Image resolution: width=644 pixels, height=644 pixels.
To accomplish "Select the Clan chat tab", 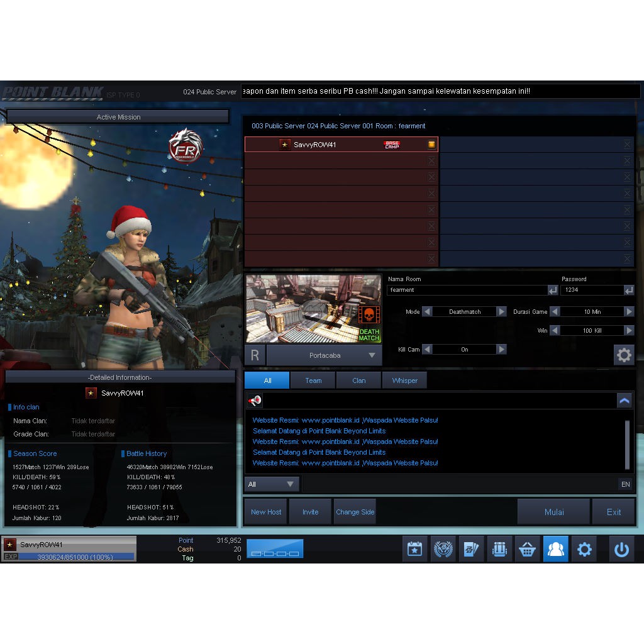I will [x=359, y=380].
